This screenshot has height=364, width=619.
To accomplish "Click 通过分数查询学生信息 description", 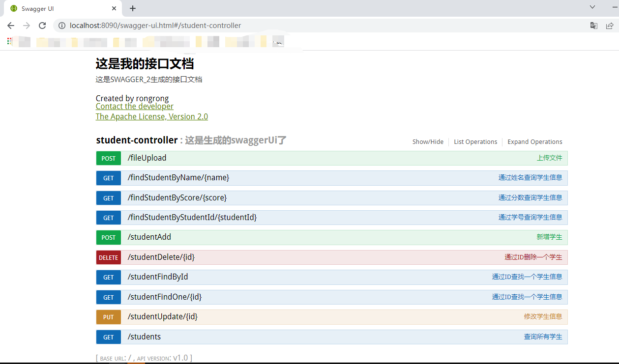I will tap(531, 197).
